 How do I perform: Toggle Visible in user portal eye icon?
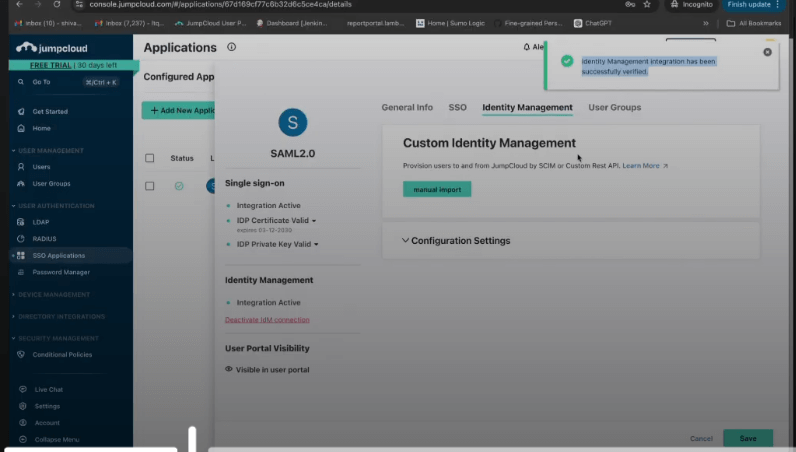(x=229, y=369)
